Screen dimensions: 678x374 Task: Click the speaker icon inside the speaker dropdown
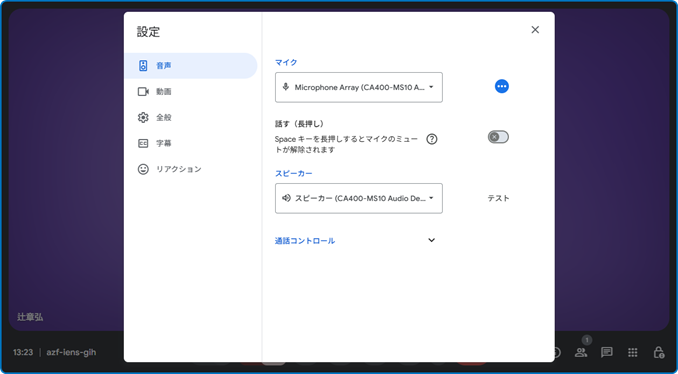pyautogui.click(x=286, y=198)
